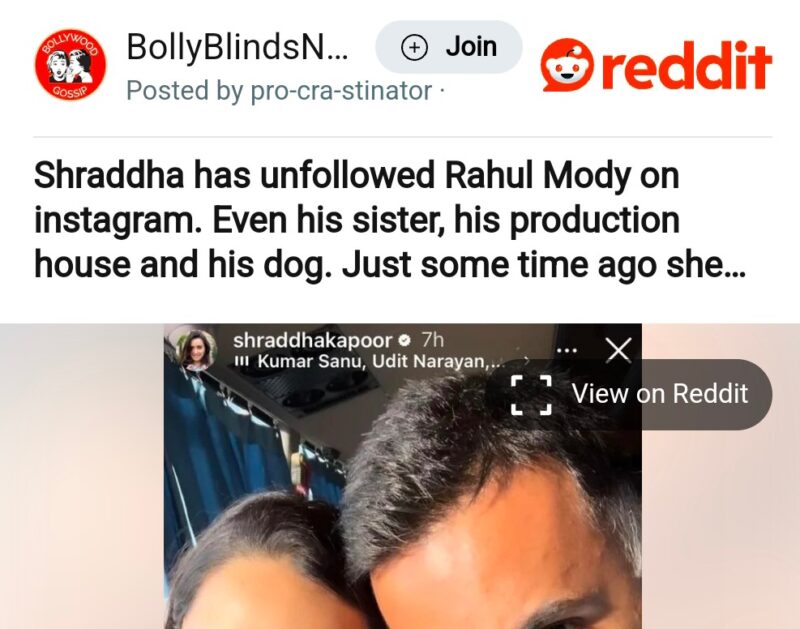800x629 pixels.
Task: Open shraddhakapoor's story profile picture
Action: click(x=196, y=349)
